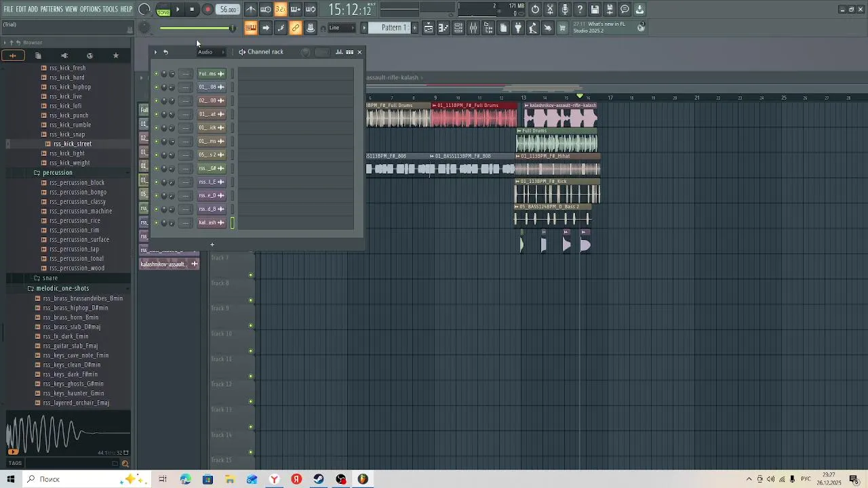Click the export download icon in top toolbar
This screenshot has width=868, height=488.
(x=639, y=9)
